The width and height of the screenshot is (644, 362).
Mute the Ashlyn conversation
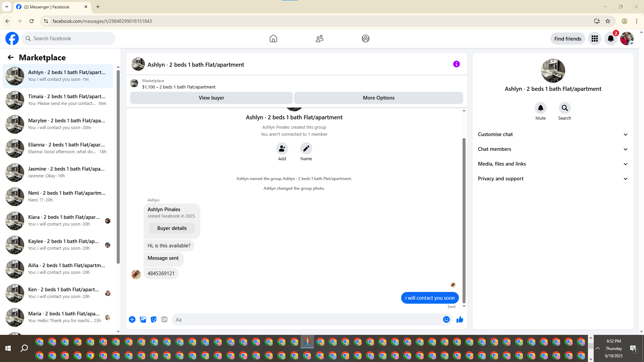pyautogui.click(x=541, y=108)
